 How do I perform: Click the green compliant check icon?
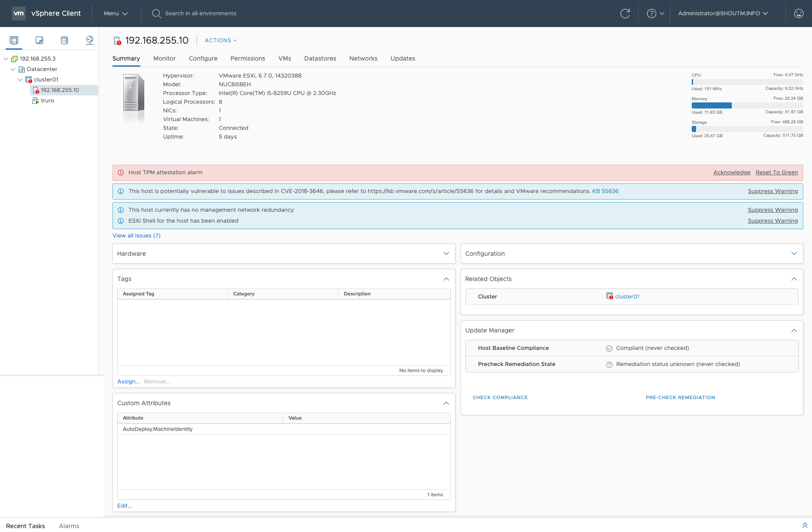point(609,349)
